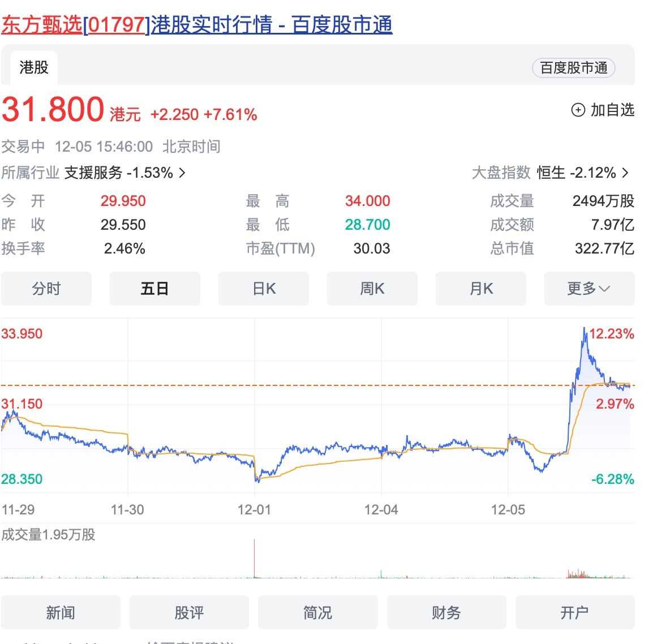
Task: Switch chart to 月K view
Action: pyautogui.click(x=481, y=289)
